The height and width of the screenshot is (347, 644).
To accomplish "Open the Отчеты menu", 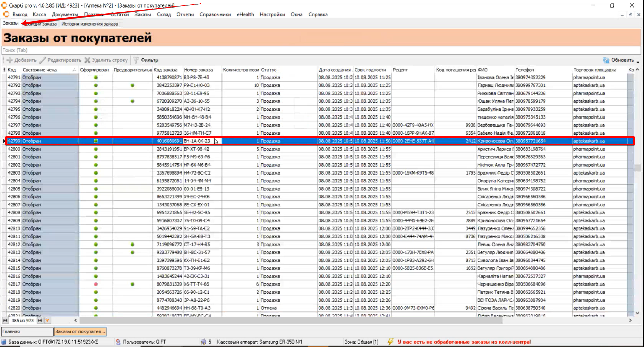I will click(x=185, y=14).
